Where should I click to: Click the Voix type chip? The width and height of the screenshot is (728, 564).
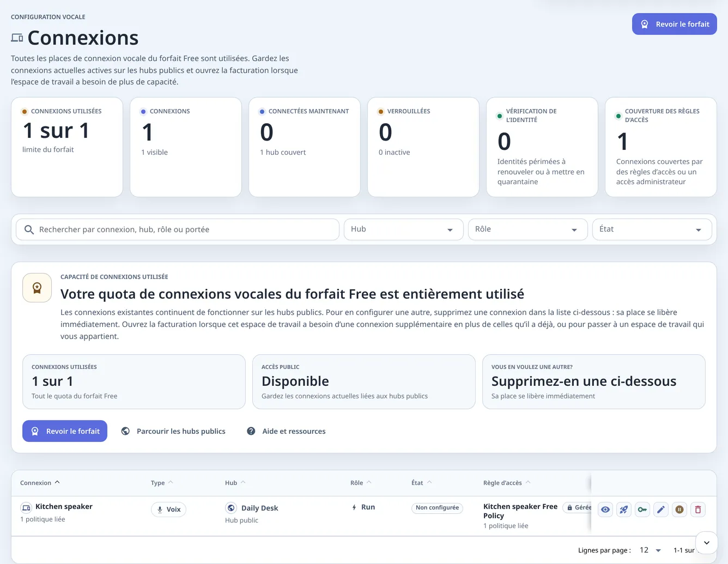tap(168, 510)
